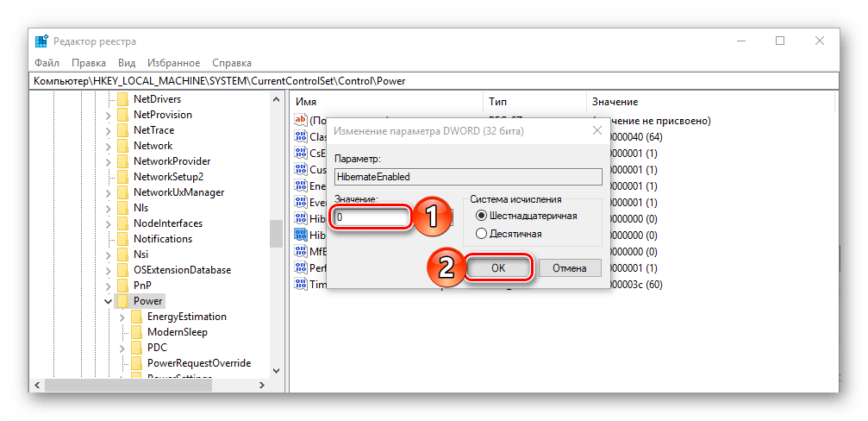Select the Power folder icon in tree
Screen dimensions: 868x421
pyautogui.click(x=123, y=301)
